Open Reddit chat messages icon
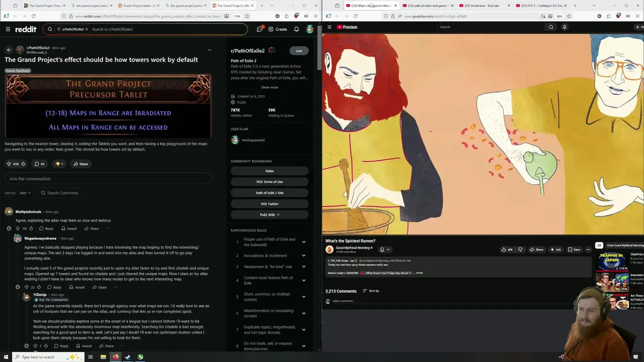The image size is (644, 362). (260, 29)
